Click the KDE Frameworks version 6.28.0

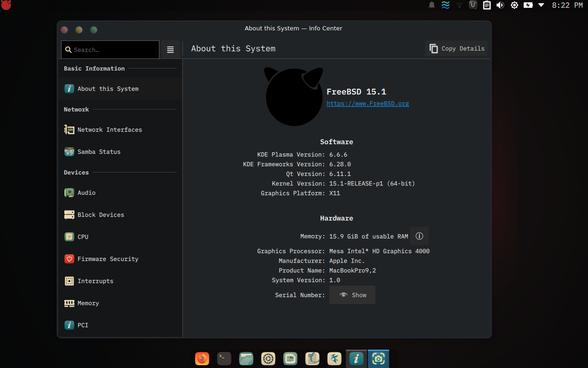tap(340, 164)
